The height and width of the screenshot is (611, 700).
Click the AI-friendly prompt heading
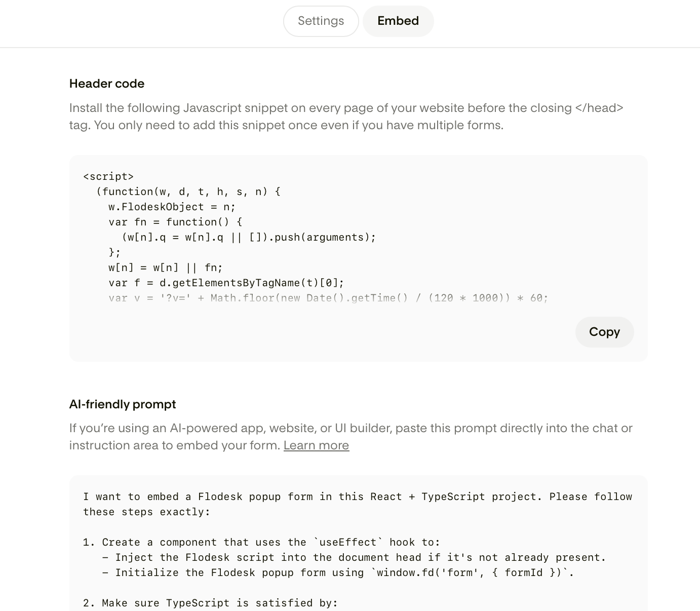pos(123,404)
